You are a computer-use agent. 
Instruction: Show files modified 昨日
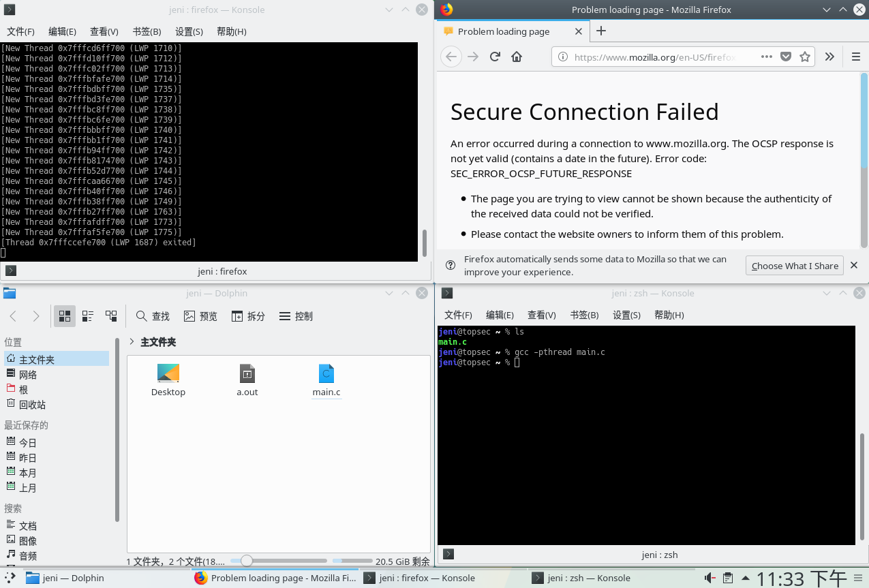pyautogui.click(x=57, y=457)
